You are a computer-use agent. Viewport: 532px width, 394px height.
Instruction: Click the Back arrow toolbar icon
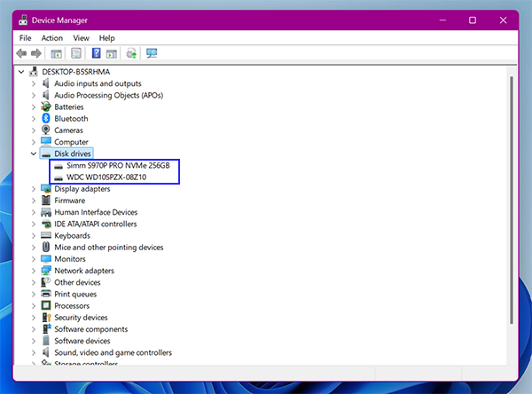pos(21,53)
